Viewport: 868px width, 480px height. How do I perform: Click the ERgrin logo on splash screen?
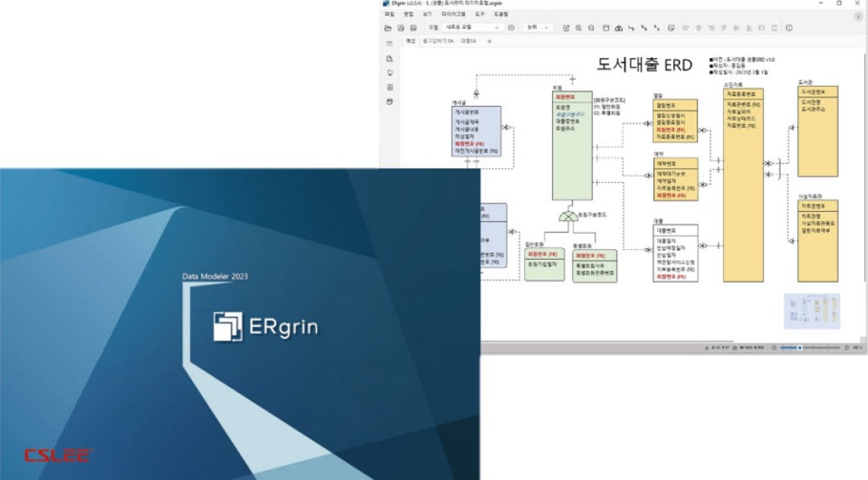[x=266, y=327]
